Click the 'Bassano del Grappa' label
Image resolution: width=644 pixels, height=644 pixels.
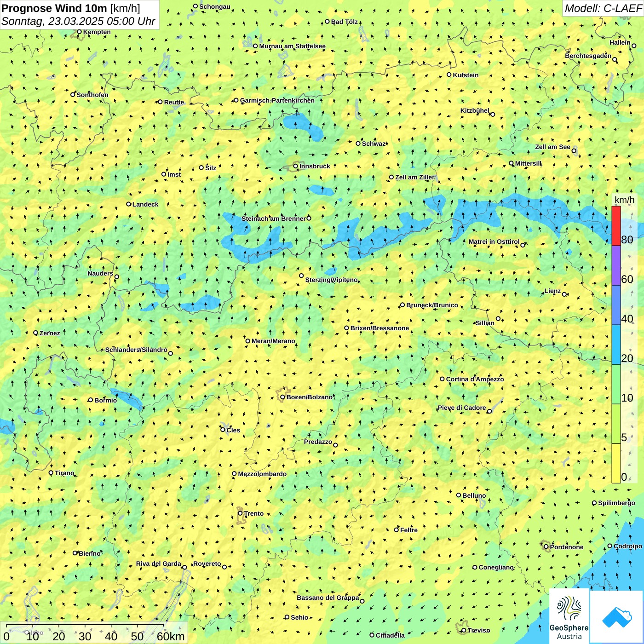coord(328,598)
